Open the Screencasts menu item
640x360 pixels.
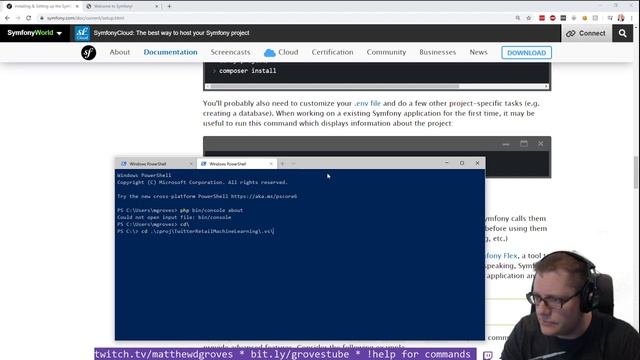click(230, 52)
